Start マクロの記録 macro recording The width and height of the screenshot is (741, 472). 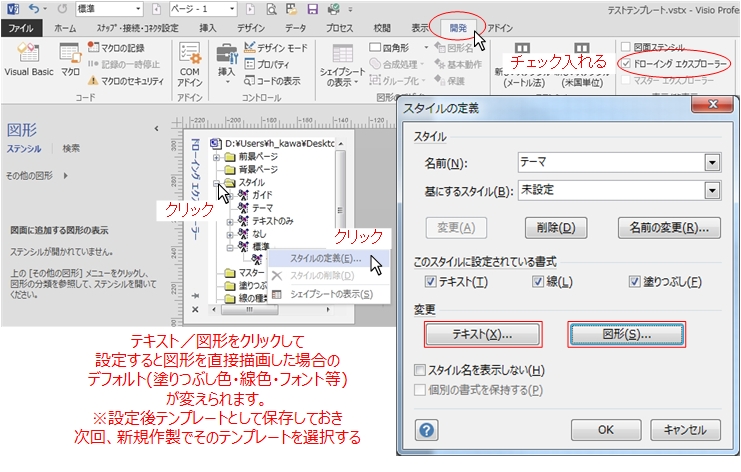click(x=116, y=48)
